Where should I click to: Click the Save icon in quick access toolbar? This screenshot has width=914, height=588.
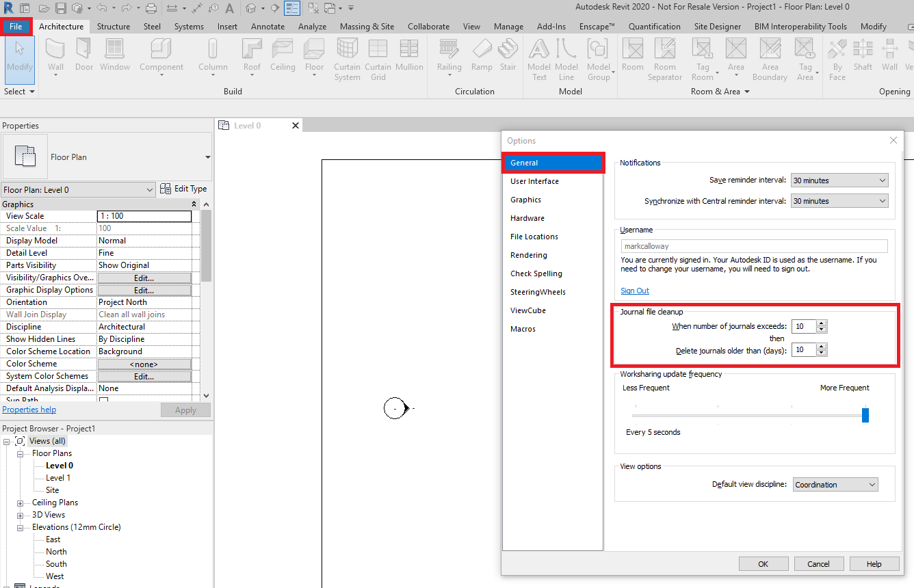pyautogui.click(x=61, y=8)
